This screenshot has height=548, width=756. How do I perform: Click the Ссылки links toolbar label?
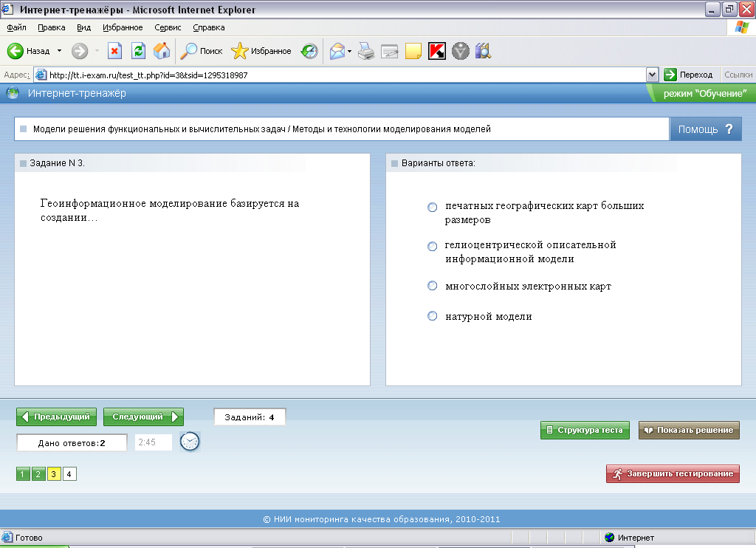tap(738, 75)
